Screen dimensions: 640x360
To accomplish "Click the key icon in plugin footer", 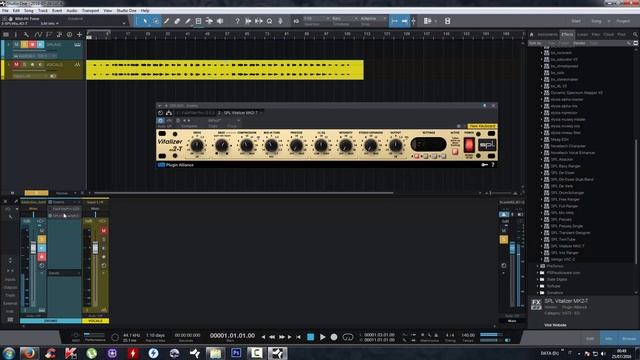I will [484, 165].
